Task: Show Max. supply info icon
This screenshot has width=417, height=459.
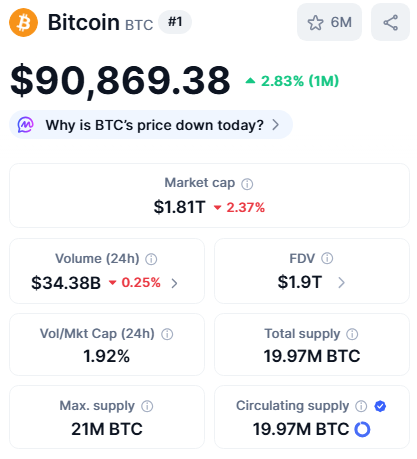Action: [147, 406]
